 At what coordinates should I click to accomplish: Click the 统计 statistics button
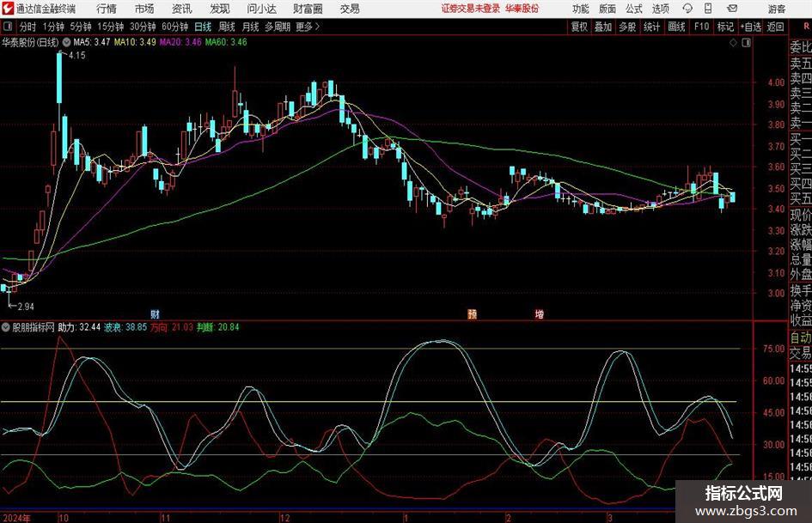click(651, 27)
